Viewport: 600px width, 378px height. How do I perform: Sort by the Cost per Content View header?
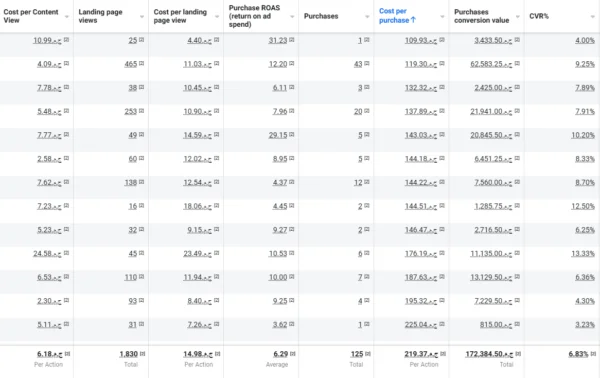[31, 16]
